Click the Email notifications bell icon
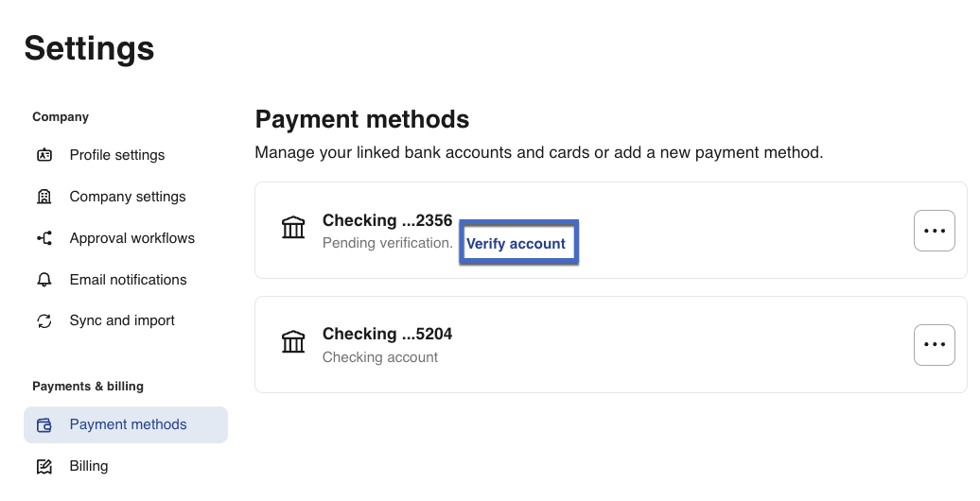980x501 pixels. tap(44, 280)
